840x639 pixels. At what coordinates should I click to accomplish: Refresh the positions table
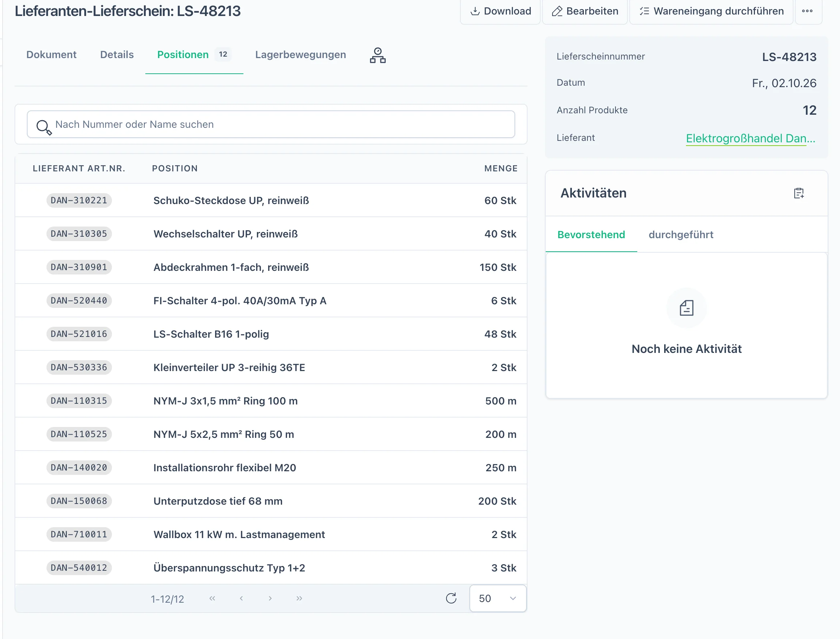451,598
